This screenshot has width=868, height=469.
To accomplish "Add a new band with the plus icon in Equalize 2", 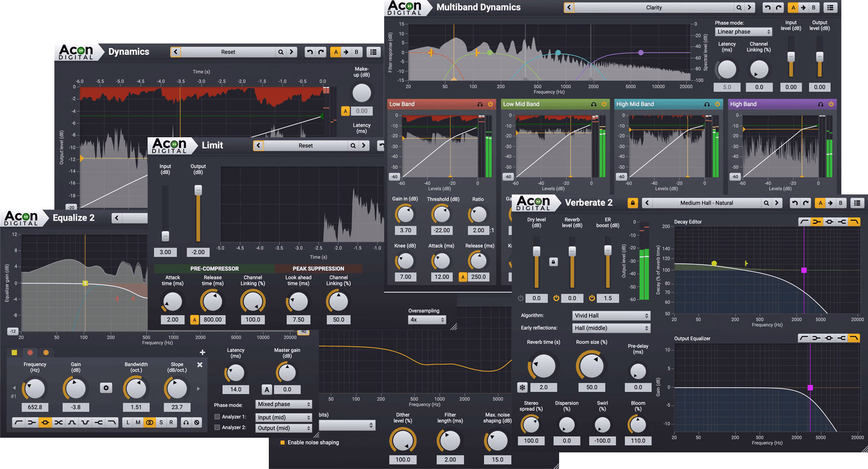I will (202, 352).
